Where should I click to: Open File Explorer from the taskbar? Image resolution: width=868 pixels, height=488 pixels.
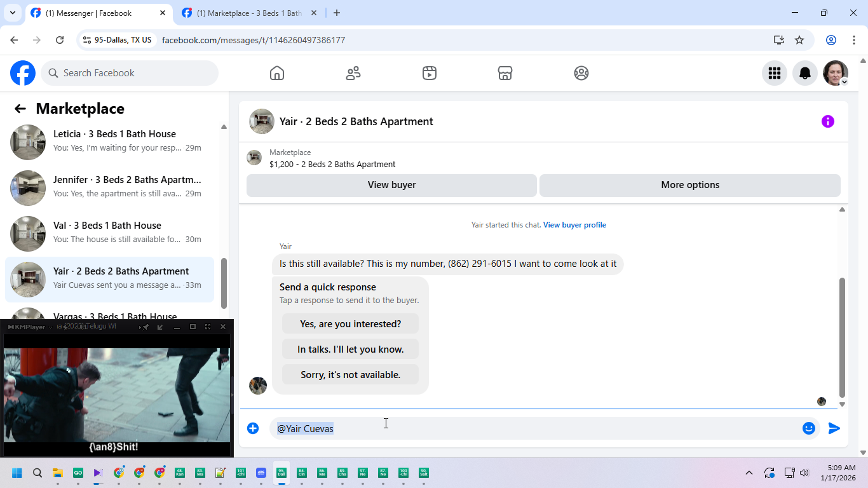point(58,473)
